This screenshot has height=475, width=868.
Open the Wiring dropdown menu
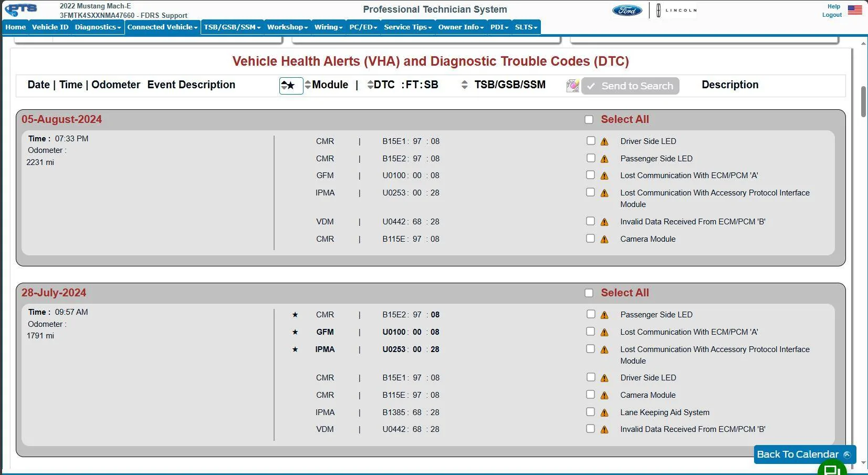pos(328,27)
